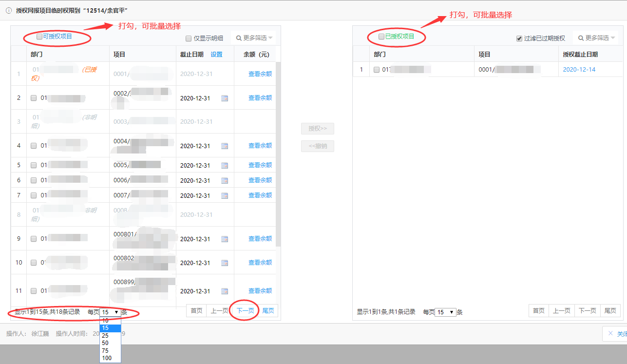Click calendar icon in row 10

[225, 263]
